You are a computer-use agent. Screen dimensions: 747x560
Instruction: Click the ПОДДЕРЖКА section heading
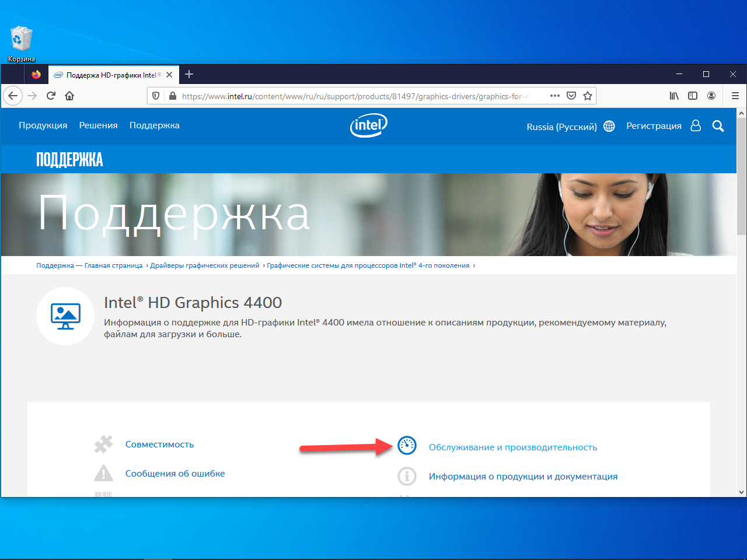click(x=69, y=160)
